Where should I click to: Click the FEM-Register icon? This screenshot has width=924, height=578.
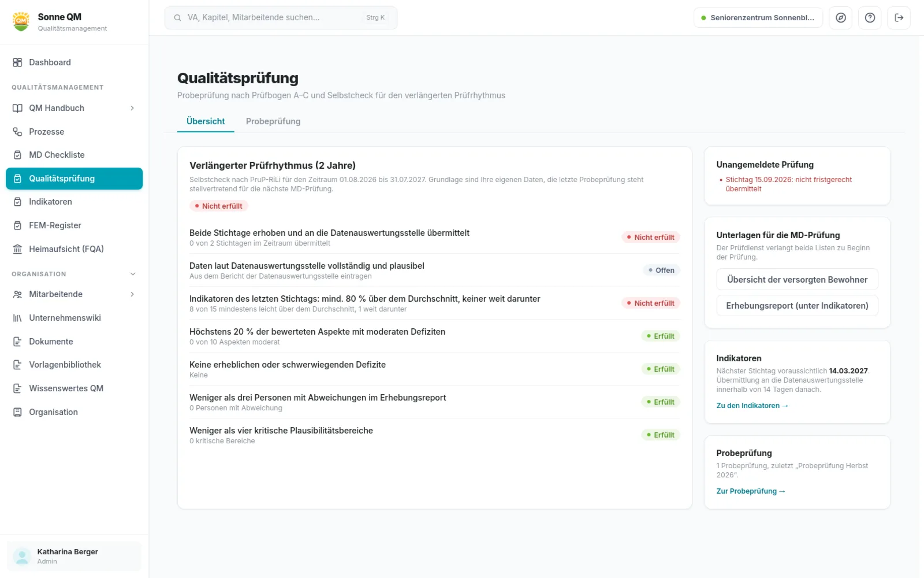[x=17, y=225]
